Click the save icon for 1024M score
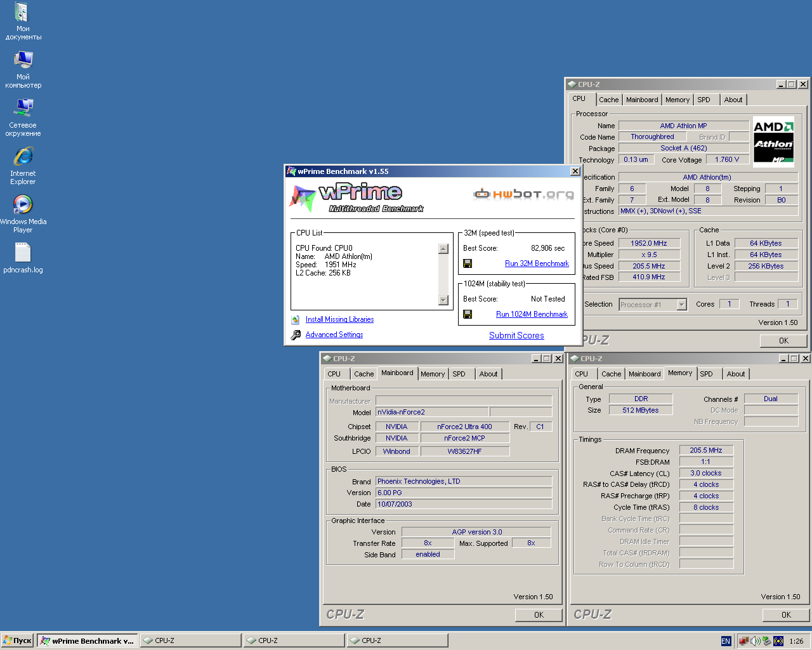This screenshot has height=650, width=812. tap(468, 314)
